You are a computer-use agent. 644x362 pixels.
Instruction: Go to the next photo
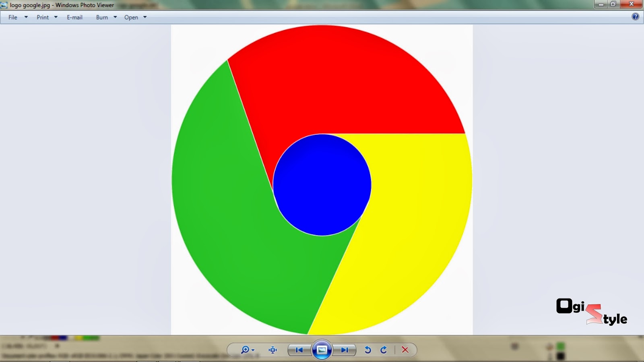pos(345,350)
